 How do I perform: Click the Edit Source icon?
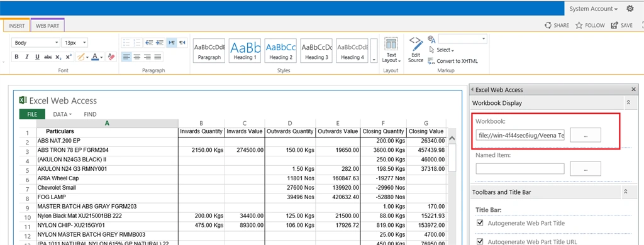point(416,50)
